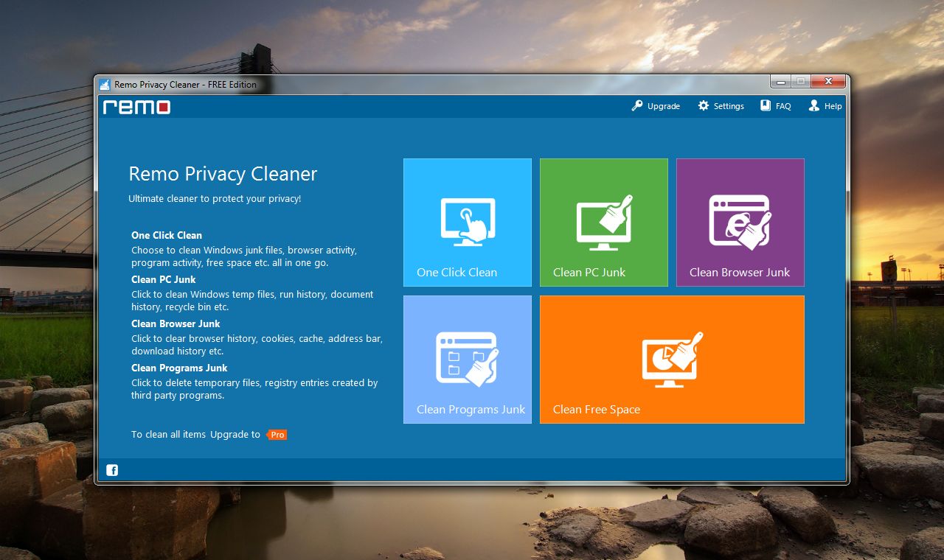Open the Clean Free Space tile

[x=672, y=360]
